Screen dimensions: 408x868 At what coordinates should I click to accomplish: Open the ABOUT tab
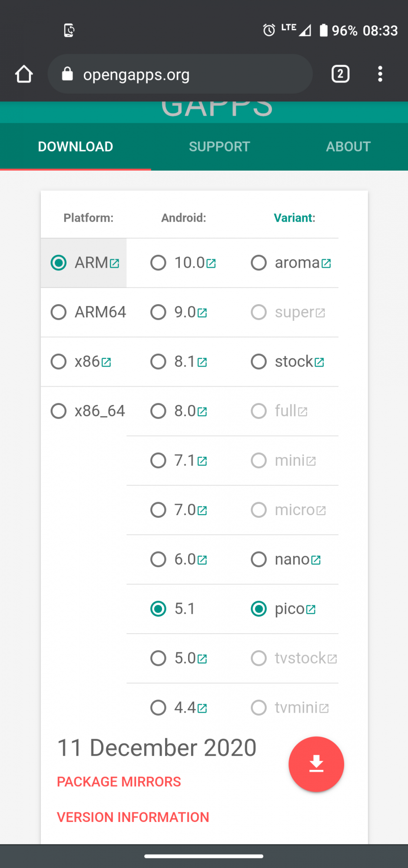[348, 147]
